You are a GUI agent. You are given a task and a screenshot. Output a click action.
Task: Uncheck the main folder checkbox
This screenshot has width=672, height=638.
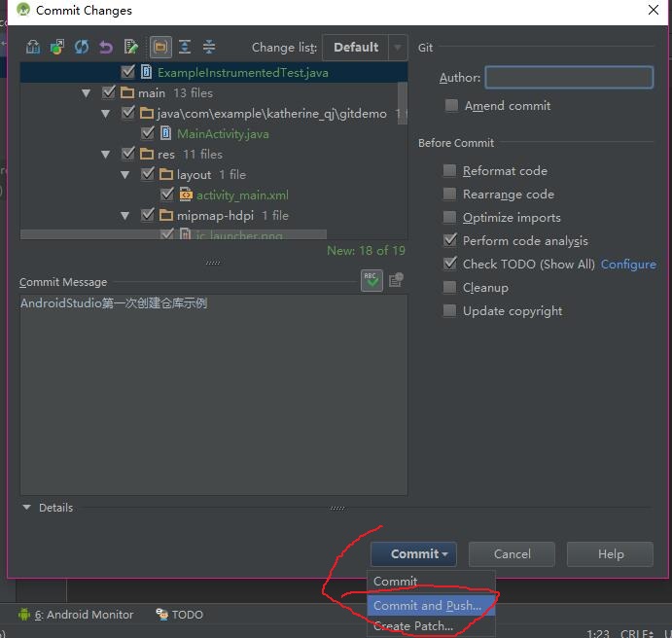point(108,92)
